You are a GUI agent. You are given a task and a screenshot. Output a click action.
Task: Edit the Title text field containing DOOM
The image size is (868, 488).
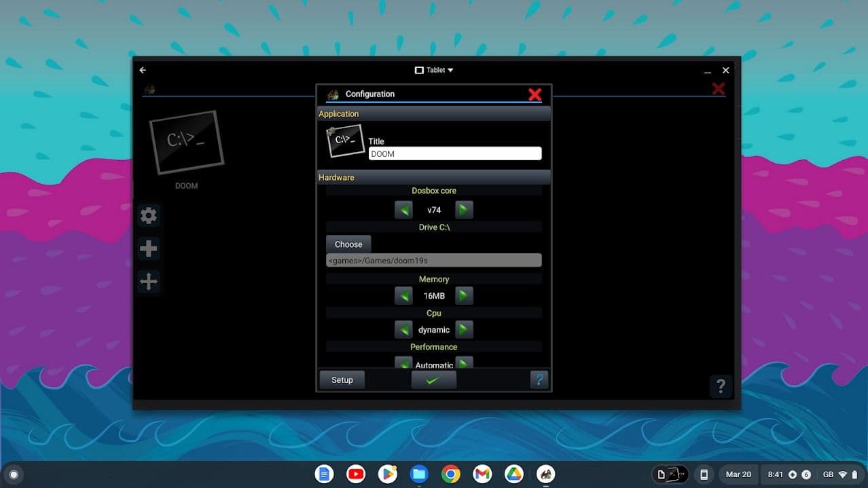(x=454, y=154)
